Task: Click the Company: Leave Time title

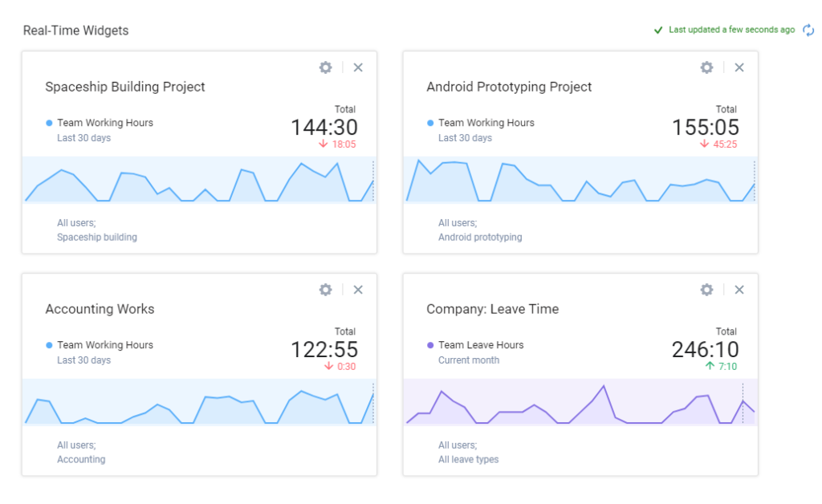Action: [x=492, y=309]
